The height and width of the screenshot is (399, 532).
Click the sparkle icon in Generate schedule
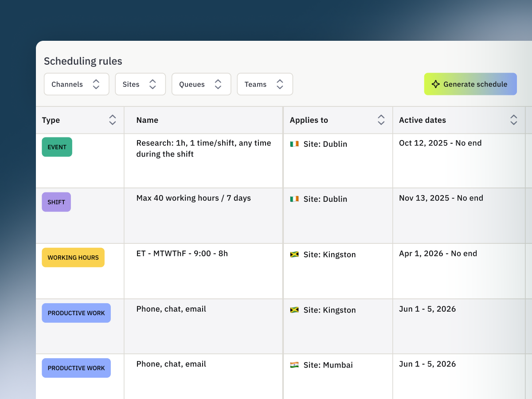point(436,84)
